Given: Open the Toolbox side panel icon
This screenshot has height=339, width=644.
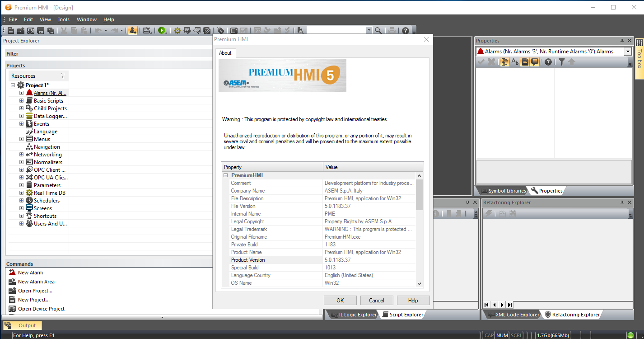Looking at the screenshot, I should coord(639,42).
